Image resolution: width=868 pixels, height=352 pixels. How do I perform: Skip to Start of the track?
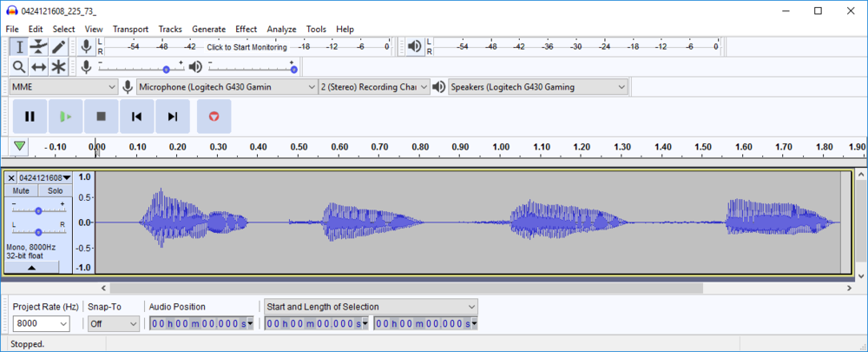[x=137, y=116]
